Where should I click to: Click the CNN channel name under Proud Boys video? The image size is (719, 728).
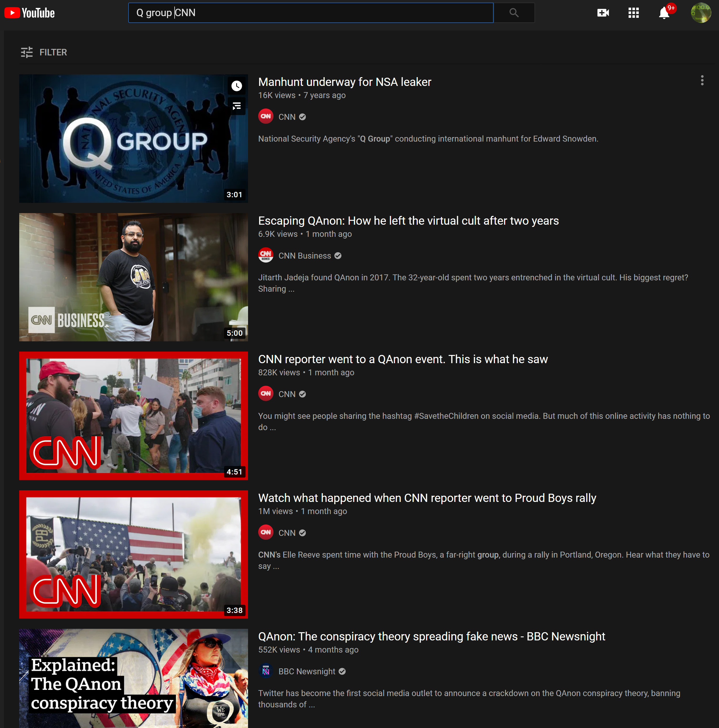tap(287, 533)
